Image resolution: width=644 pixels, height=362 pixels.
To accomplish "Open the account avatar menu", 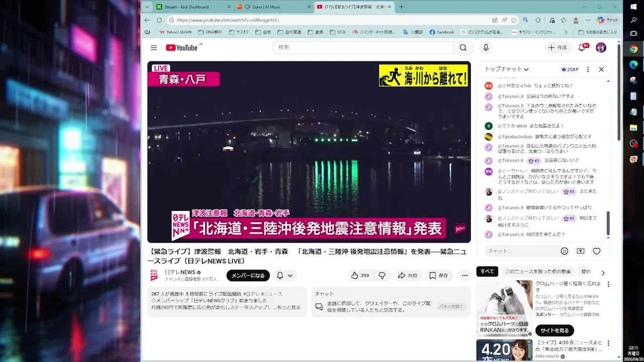I will coord(601,48).
